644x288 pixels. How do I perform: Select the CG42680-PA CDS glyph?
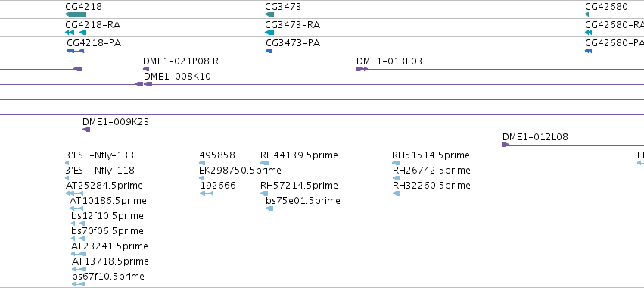pyautogui.click(x=588, y=51)
